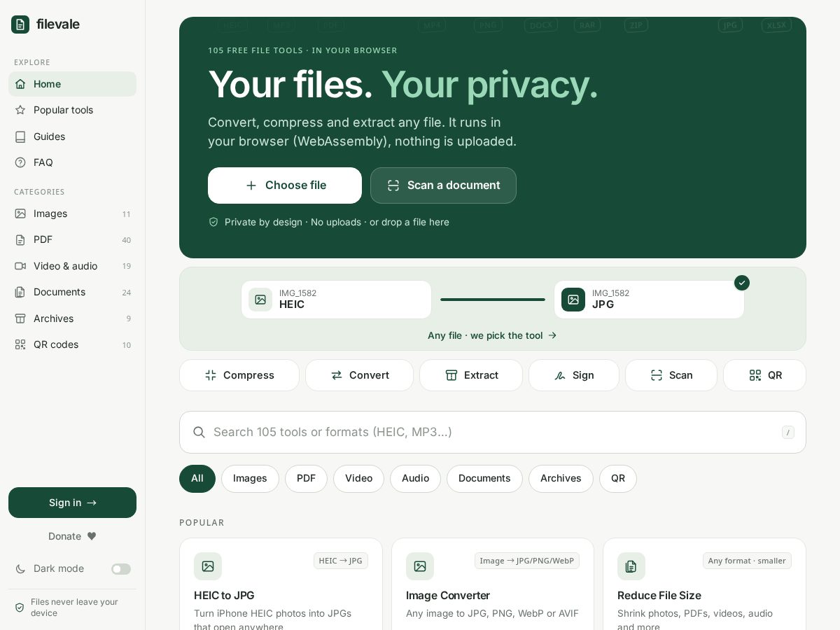Click the picture icon beside Images category

point(20,213)
